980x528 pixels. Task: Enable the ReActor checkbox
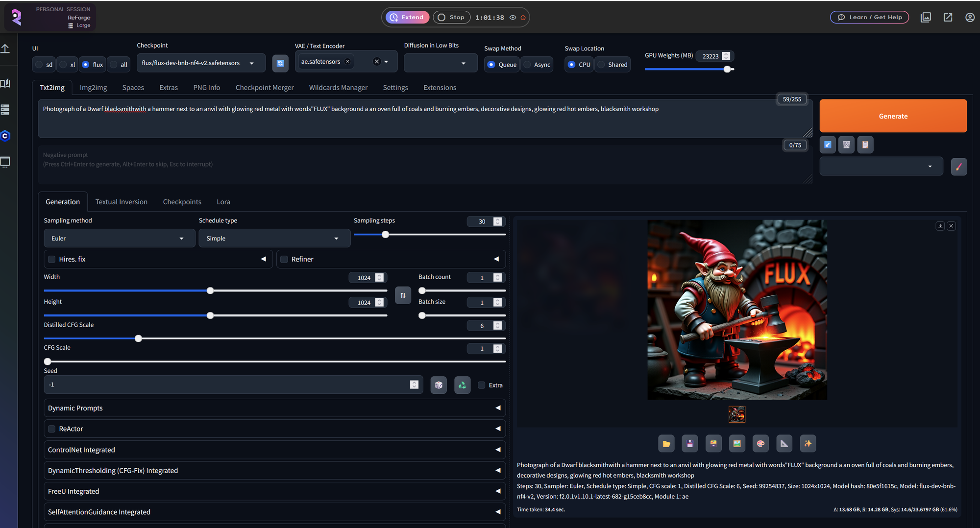point(51,429)
